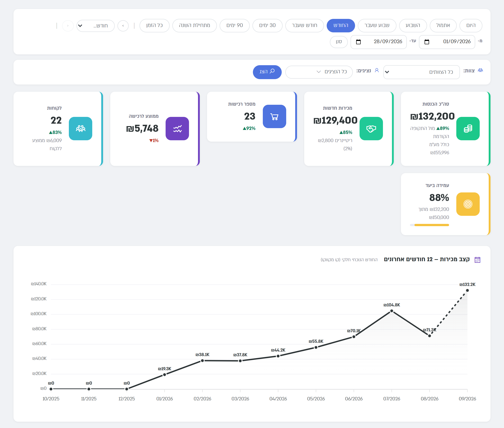Select the 30 ימים range
The width and height of the screenshot is (504, 428).
(268, 25)
